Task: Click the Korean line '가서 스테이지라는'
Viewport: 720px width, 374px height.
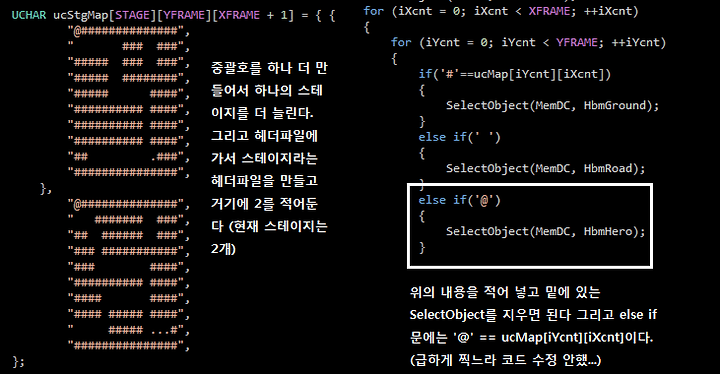Action: [x=264, y=158]
